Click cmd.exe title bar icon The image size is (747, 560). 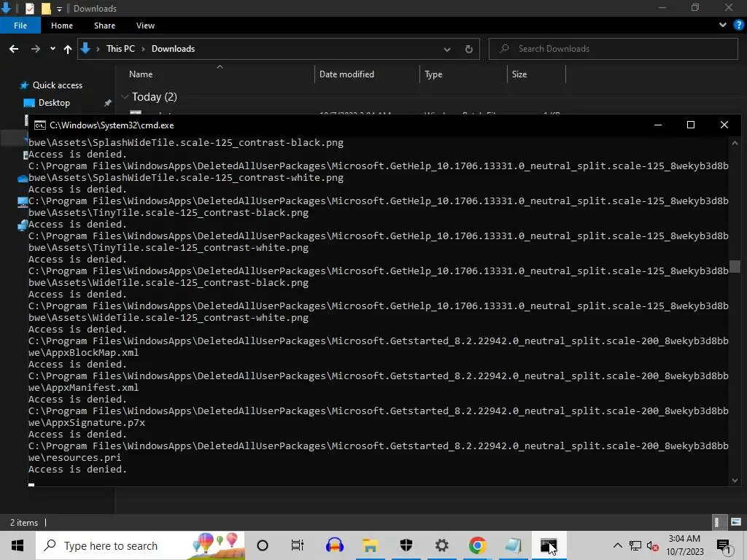pyautogui.click(x=40, y=125)
